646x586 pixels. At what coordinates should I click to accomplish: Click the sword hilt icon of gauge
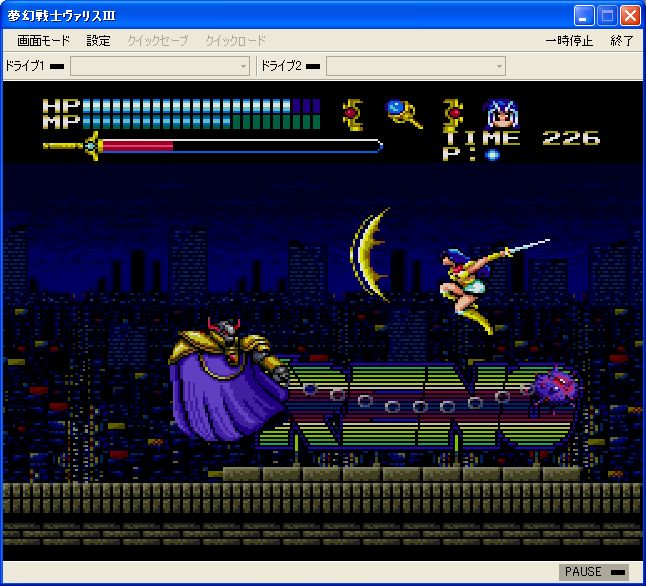pos(73,146)
